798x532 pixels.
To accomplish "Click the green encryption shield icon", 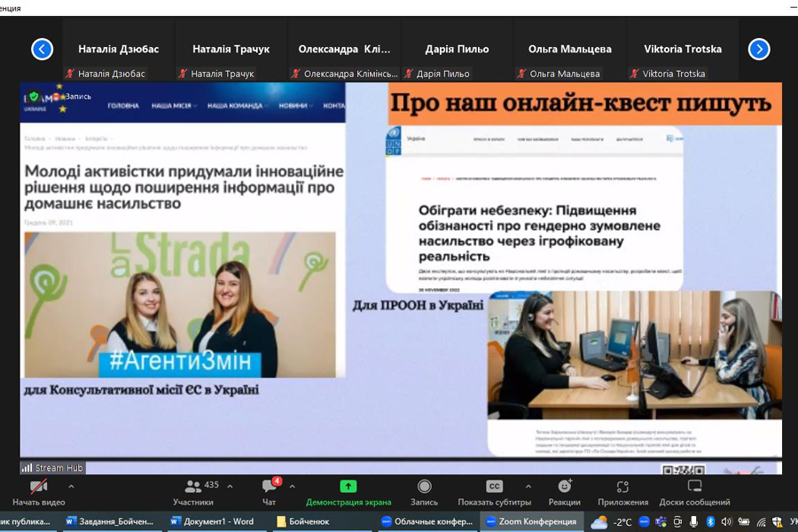I will pyautogui.click(x=34, y=97).
